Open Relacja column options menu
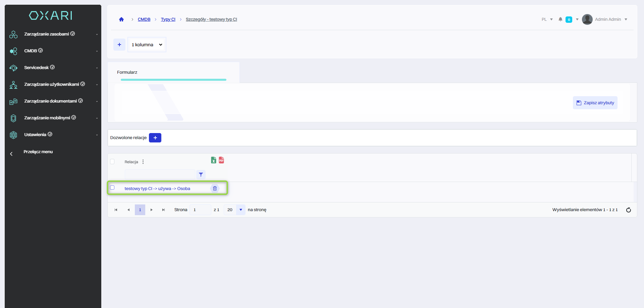Image resolution: width=644 pixels, height=308 pixels. 143,162
